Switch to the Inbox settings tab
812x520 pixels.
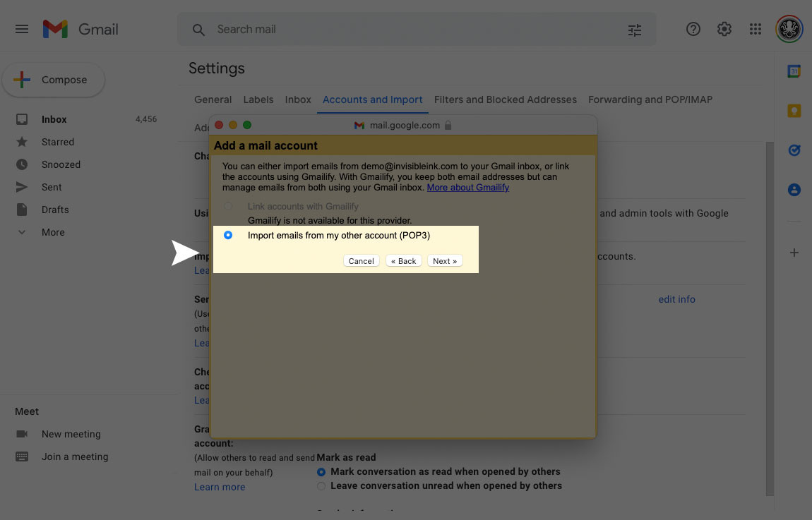298,99
